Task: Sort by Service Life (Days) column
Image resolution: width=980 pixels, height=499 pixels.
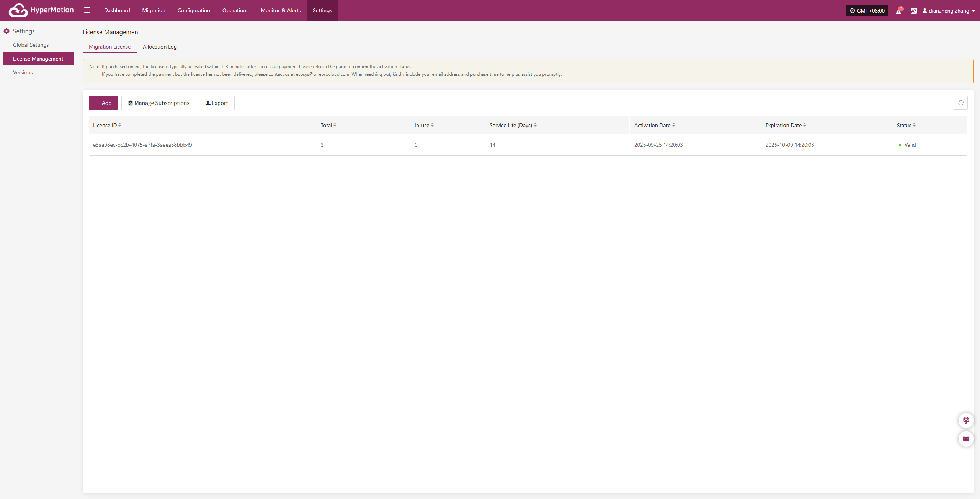Action: [x=535, y=125]
